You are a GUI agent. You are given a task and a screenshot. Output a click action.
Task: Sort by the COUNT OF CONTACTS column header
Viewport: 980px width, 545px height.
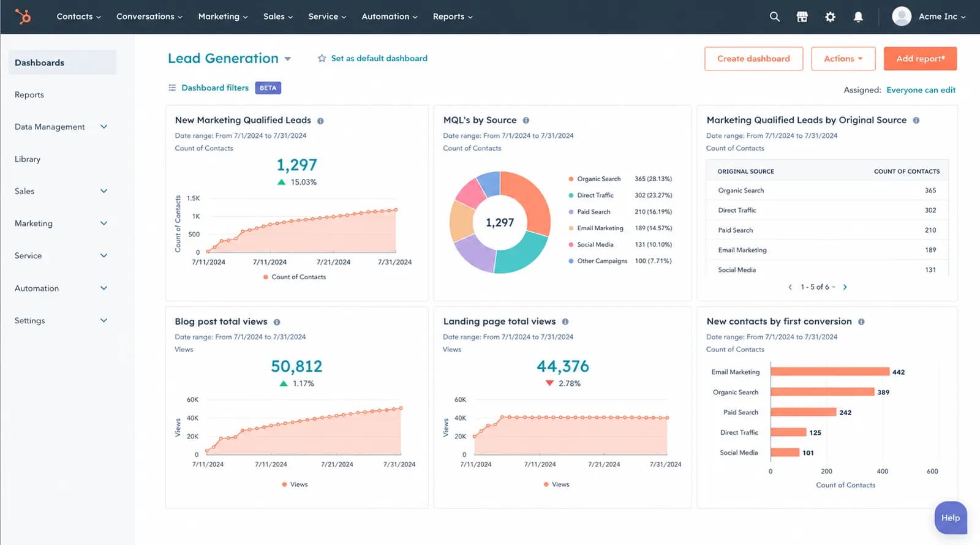pyautogui.click(x=907, y=171)
